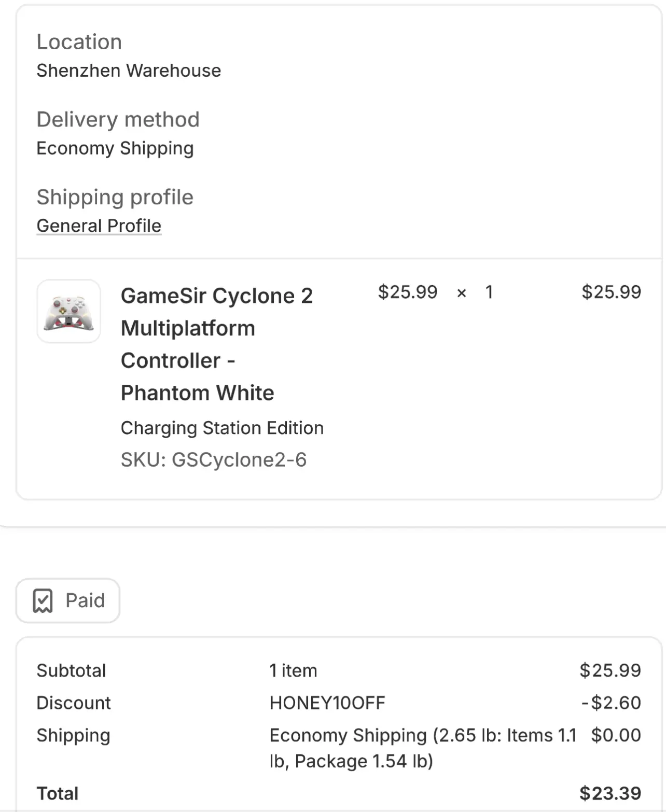Screen dimensions: 666x812
Task: Select the HONEY10OFF discount code
Action: pyautogui.click(x=327, y=703)
